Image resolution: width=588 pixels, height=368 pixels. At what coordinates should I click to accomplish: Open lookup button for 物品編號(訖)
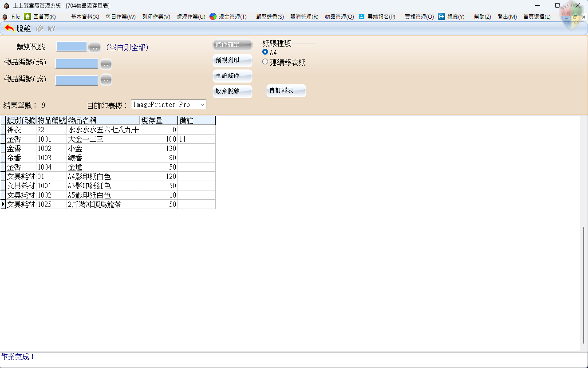(106, 80)
